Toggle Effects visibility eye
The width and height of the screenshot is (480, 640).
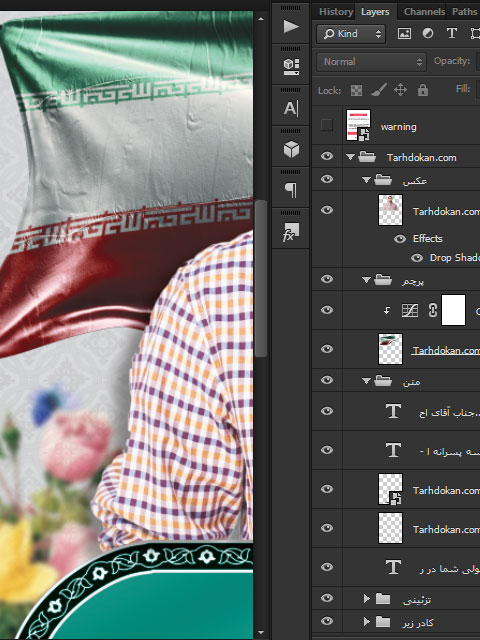tap(400, 239)
